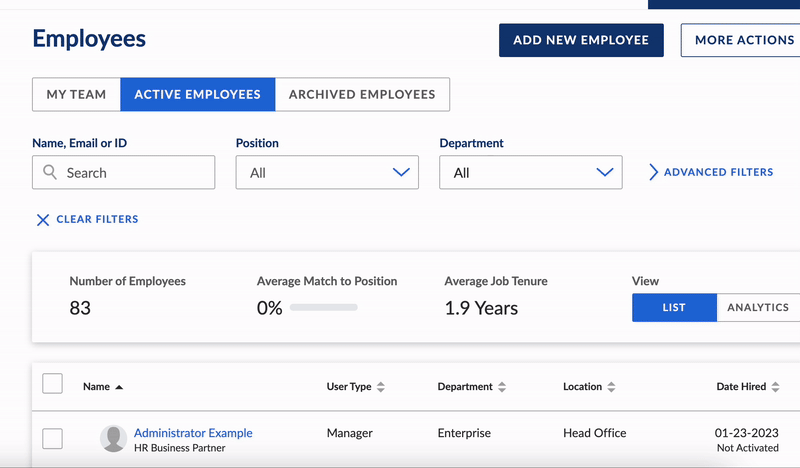Switch to My Team tab
The height and width of the screenshot is (468, 800).
coord(76,95)
